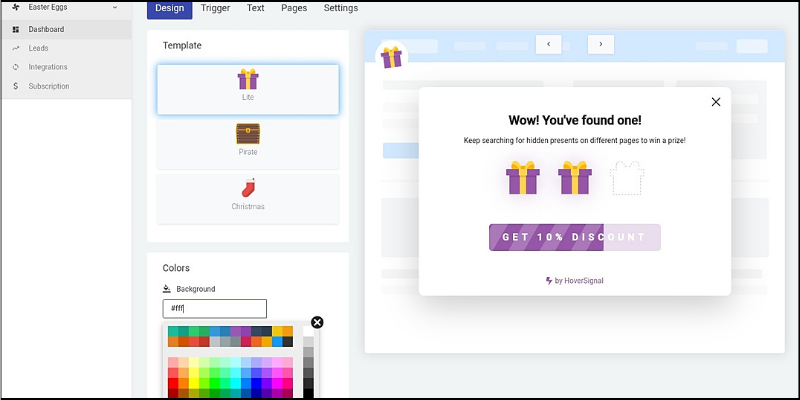Choose the Pirate treasure chest template
Screen dimensions: 800x400
tap(248, 144)
